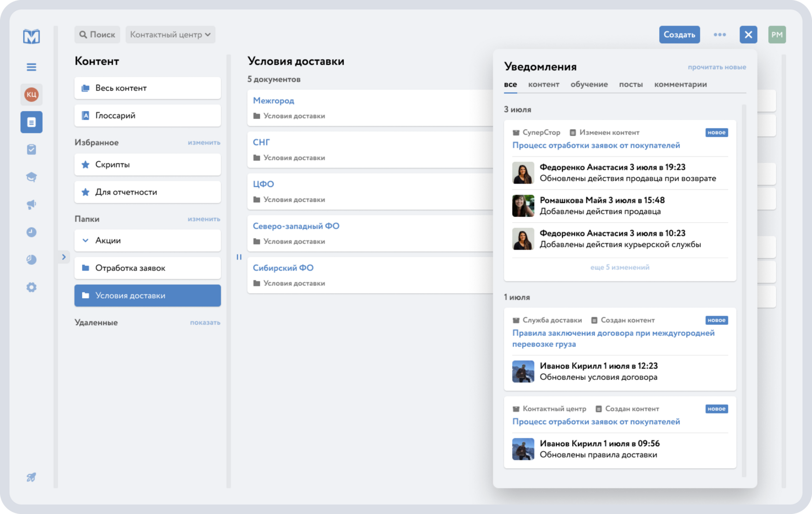Click новое badge on Служба доставки notification
812x514 pixels.
coord(716,320)
